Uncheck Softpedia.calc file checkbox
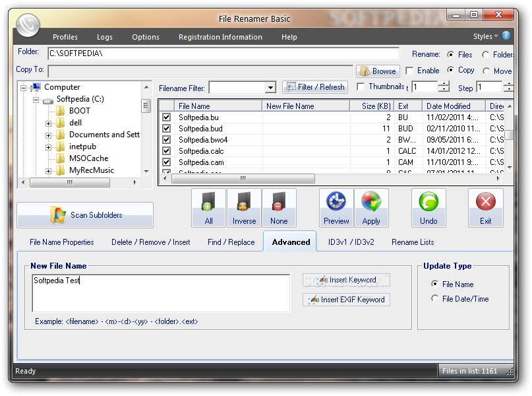532x396 pixels. 166,150
